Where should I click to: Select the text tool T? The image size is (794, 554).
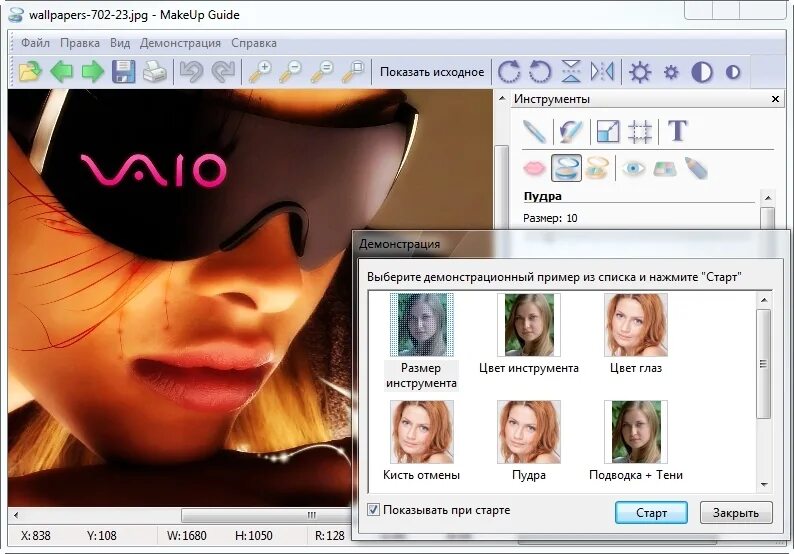pos(677,131)
